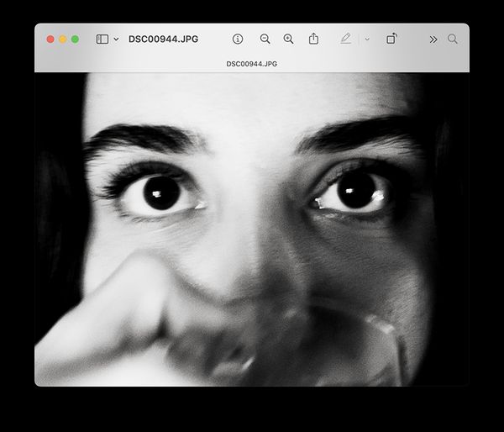The image size is (504, 432).
Task: Open the search field magnifier
Action: click(x=453, y=40)
